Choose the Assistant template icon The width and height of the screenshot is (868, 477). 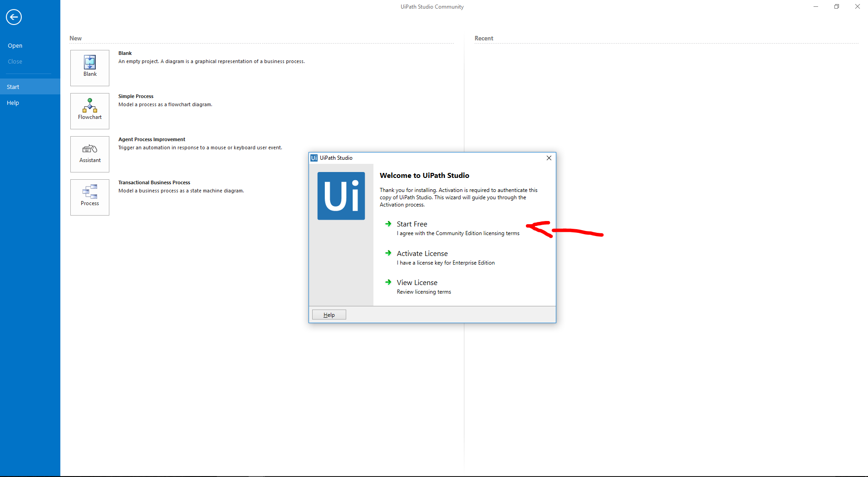tap(90, 154)
